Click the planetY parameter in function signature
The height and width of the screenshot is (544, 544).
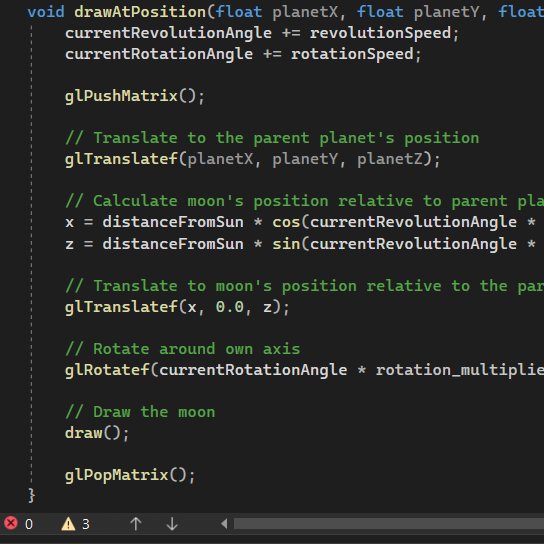[447, 12]
